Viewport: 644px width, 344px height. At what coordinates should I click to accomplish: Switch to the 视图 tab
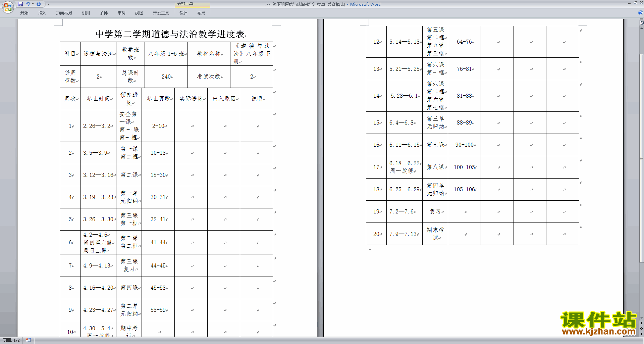click(x=139, y=13)
